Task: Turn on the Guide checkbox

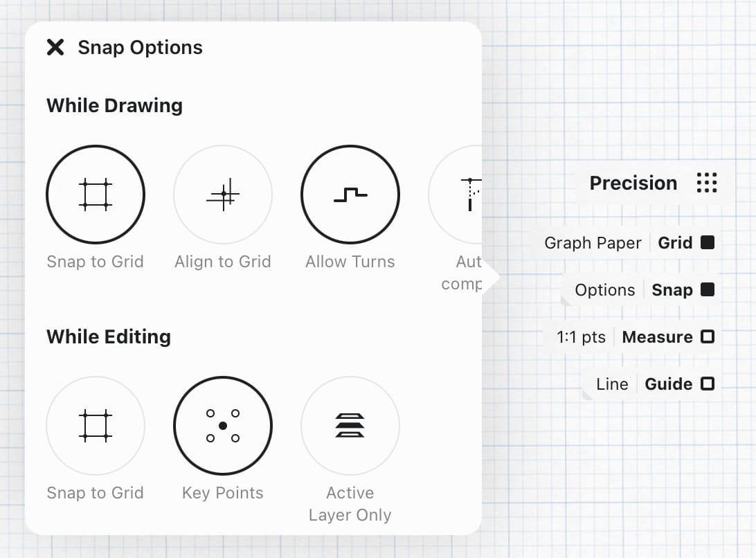Action: [x=707, y=384]
